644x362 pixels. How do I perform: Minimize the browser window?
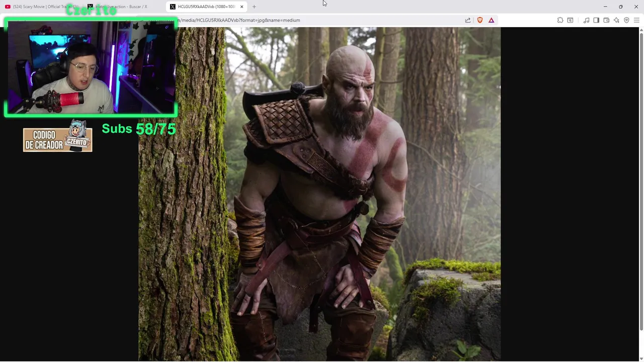click(605, 7)
